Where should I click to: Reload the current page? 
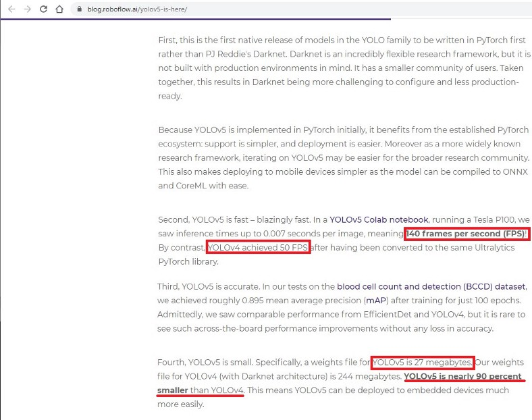click(43, 9)
